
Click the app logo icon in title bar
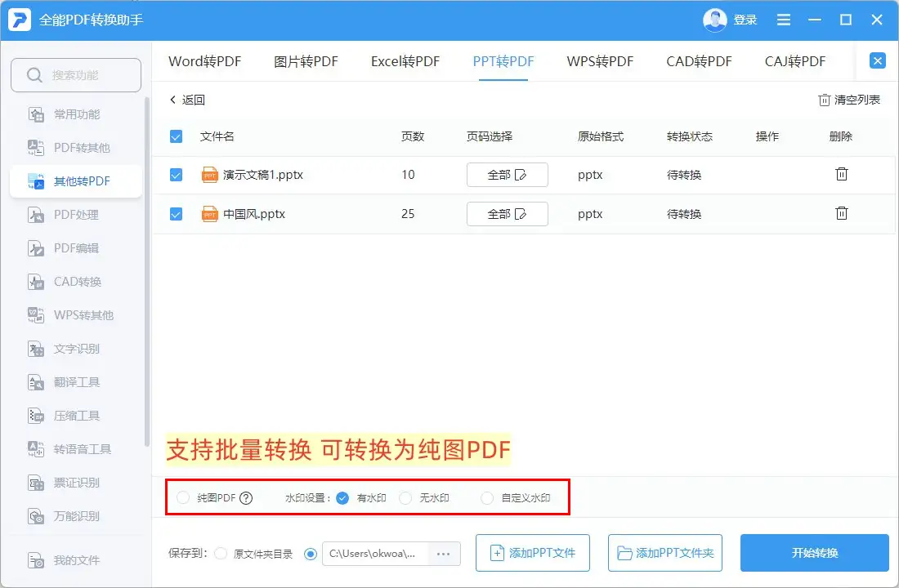click(20, 20)
